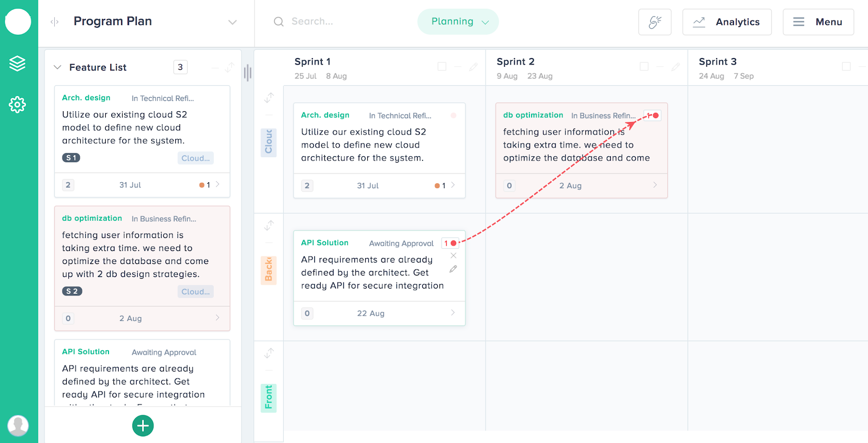Open the Analytics view
The image size is (868, 443).
click(726, 22)
